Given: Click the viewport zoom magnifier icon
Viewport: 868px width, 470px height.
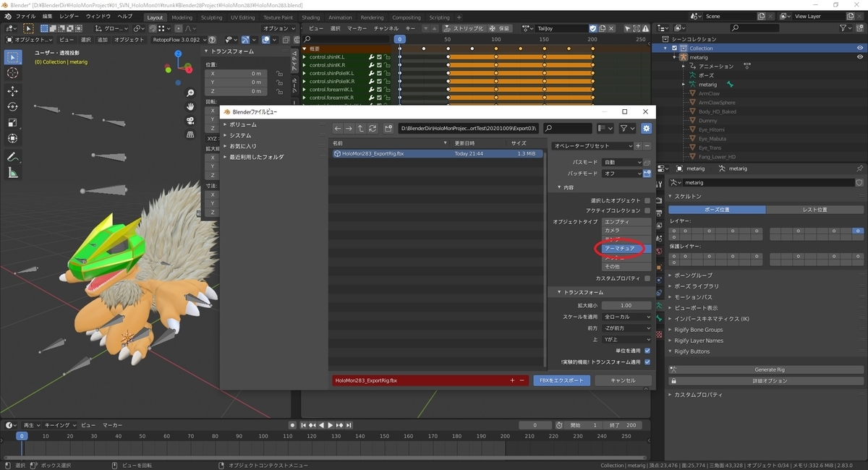Looking at the screenshot, I should 191,93.
